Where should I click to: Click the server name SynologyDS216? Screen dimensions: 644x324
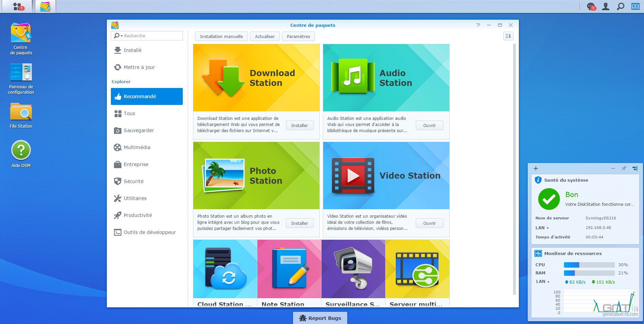[x=601, y=218]
